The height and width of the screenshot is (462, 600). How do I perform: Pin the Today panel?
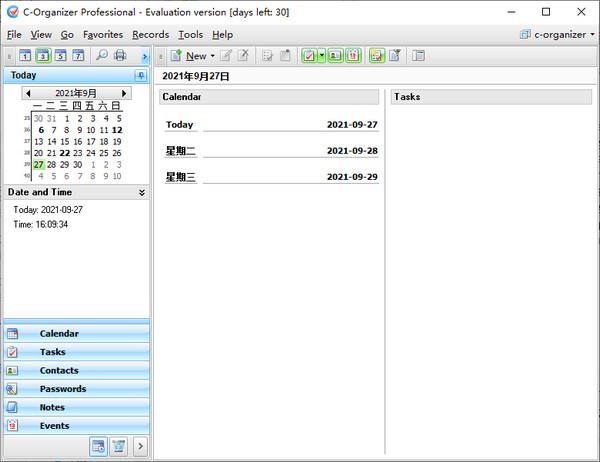pos(141,75)
